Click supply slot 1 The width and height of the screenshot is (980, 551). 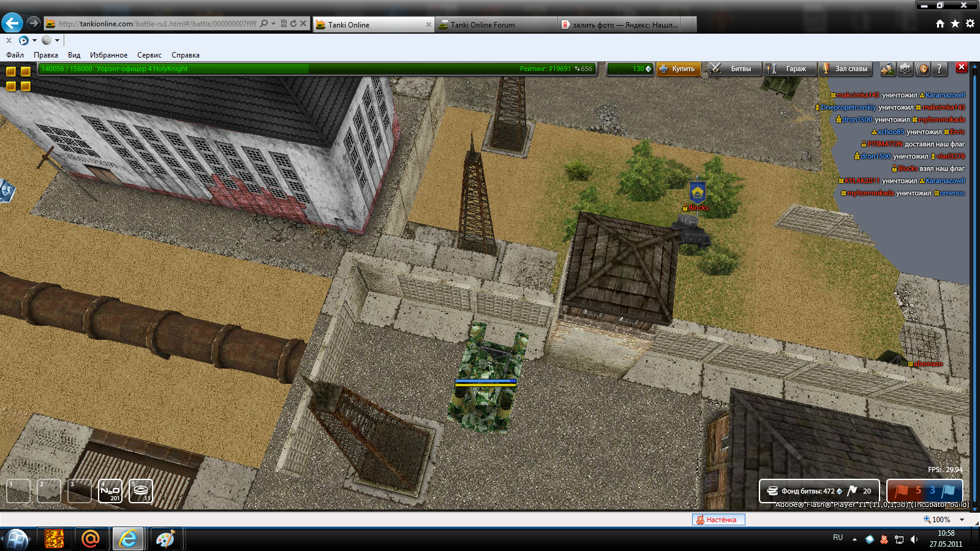pos(18,490)
